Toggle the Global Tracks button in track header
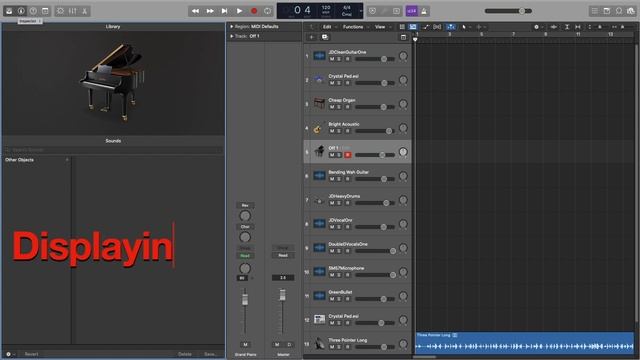 click(x=403, y=37)
